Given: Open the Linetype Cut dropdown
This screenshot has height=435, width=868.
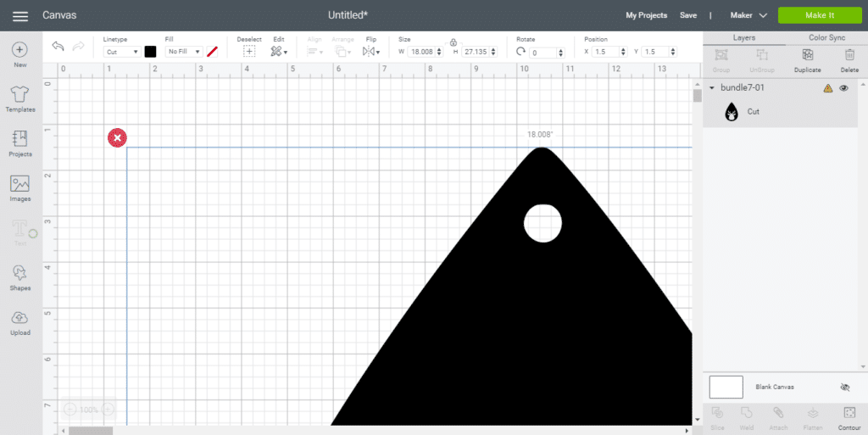Looking at the screenshot, I should 123,52.
